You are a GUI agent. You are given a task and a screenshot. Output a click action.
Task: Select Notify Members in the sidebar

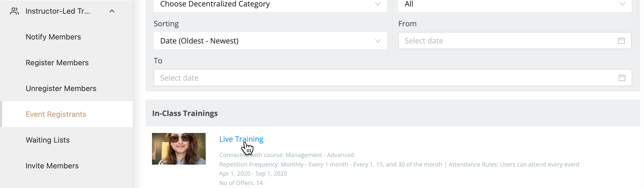pos(53,37)
